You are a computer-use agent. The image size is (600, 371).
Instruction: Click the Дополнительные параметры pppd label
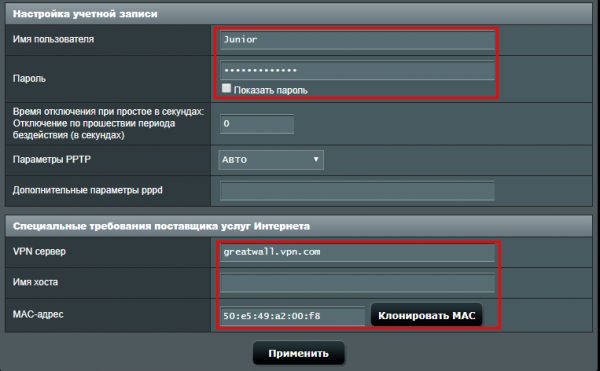[88, 190]
